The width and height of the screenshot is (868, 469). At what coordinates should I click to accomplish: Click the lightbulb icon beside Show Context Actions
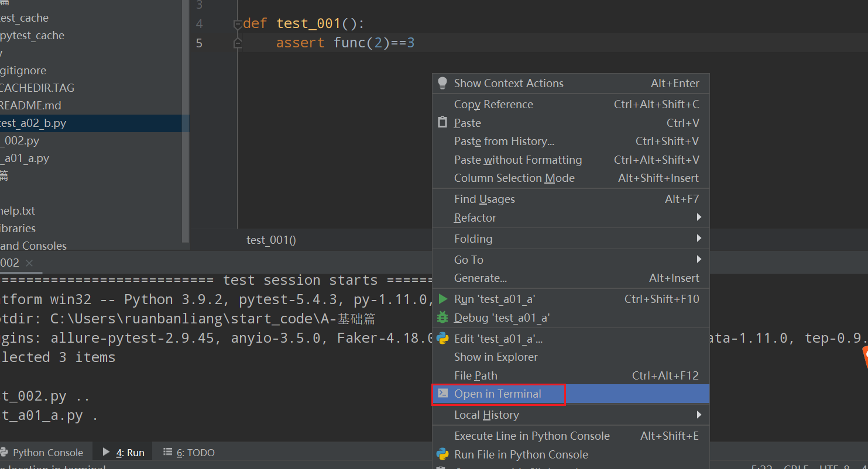[442, 83]
